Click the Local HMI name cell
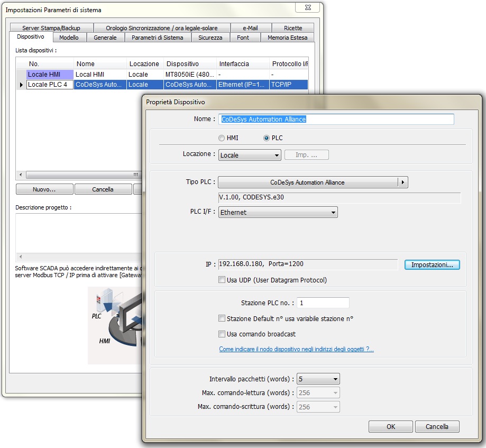Screen dimensions: 486x448 point(100,75)
